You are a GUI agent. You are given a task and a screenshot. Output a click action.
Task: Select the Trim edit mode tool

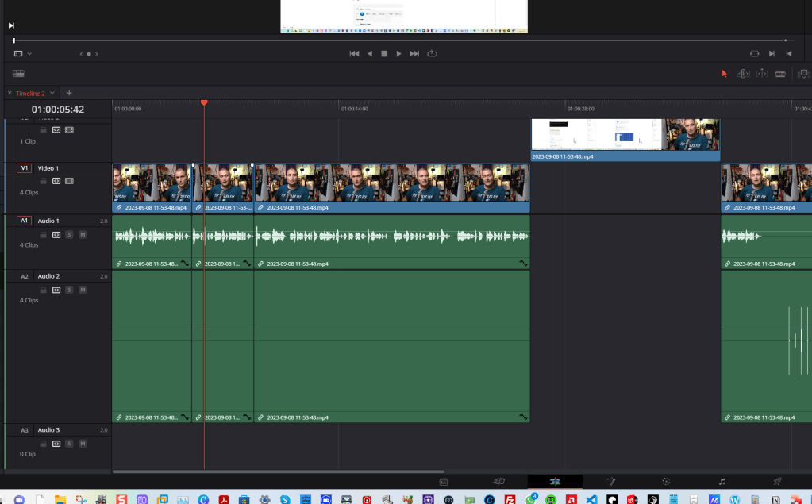point(743,74)
